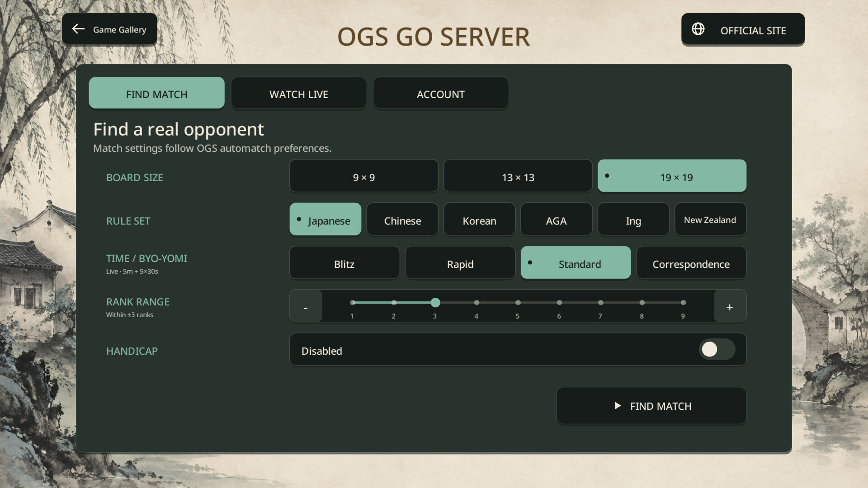Return to the Game Gallery

coord(109,29)
